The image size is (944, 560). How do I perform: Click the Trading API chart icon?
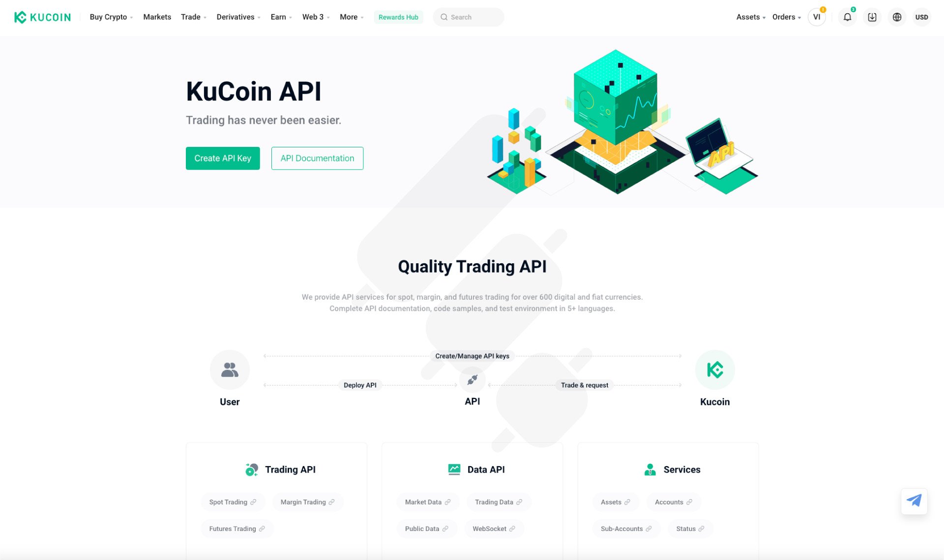point(252,468)
